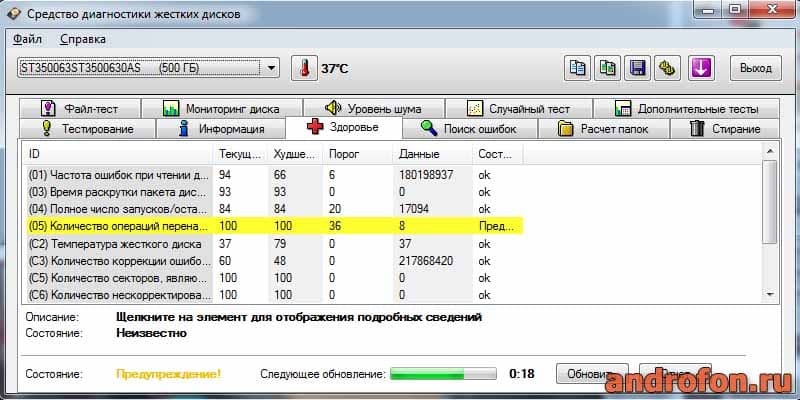Click the Текущ... column header

coord(240,154)
